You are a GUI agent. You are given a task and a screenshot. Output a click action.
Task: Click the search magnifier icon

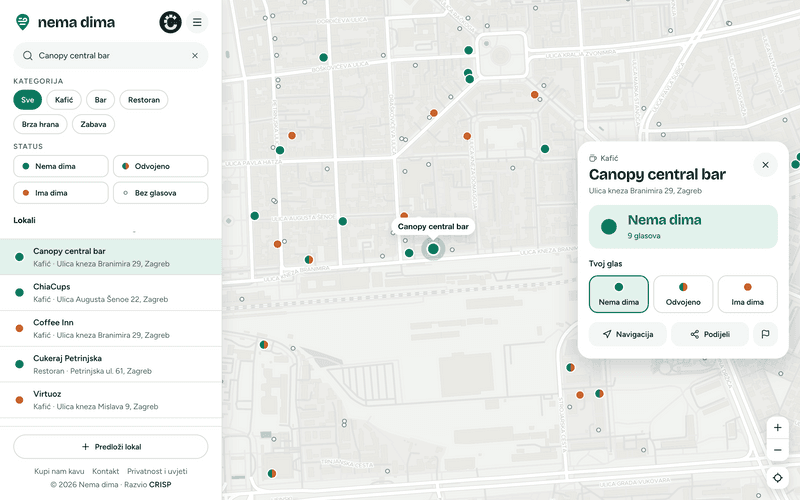(x=28, y=56)
